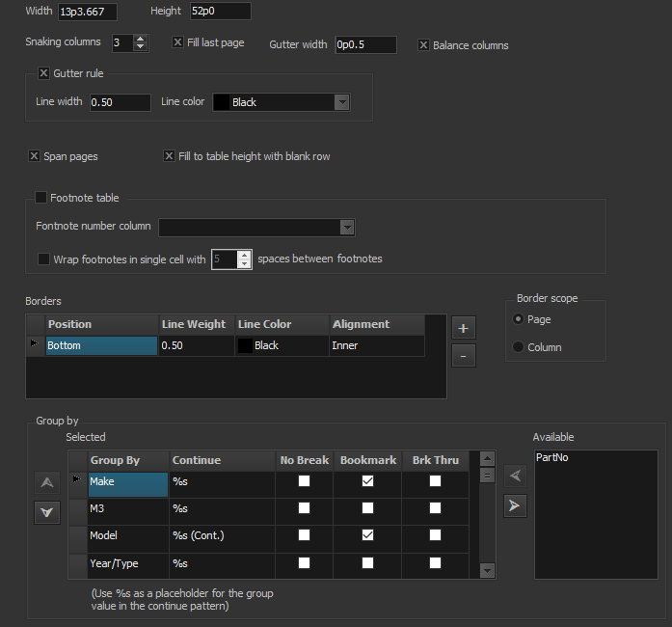The image size is (672, 627).
Task: Click the minus button to remove border
Action: pyautogui.click(x=463, y=355)
